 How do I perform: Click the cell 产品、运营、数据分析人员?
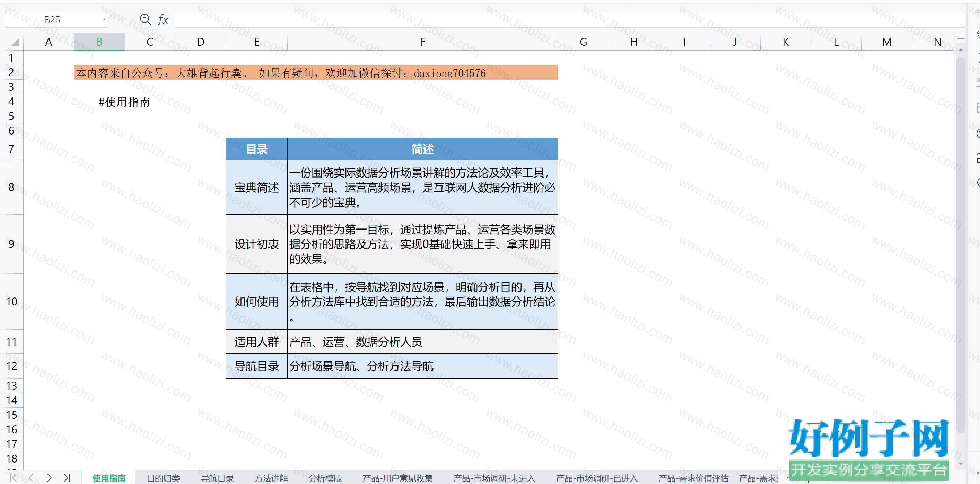[423, 341]
